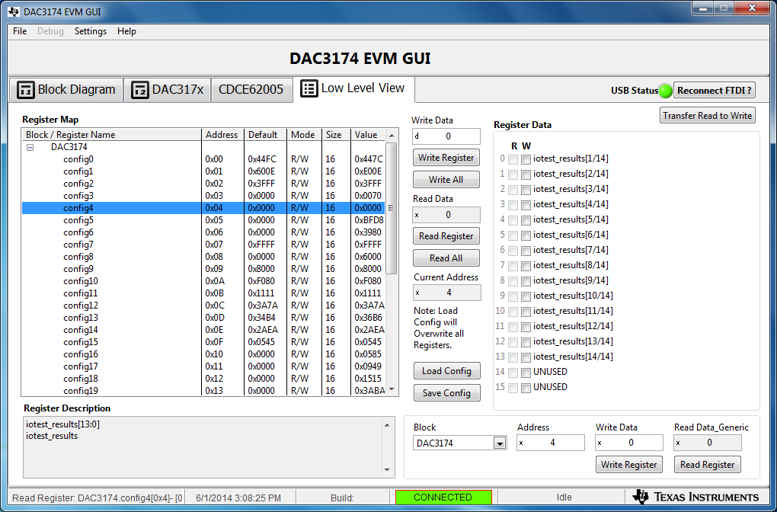777x512 pixels.
Task: Open the CDCE62005 tab
Action: coord(251,90)
